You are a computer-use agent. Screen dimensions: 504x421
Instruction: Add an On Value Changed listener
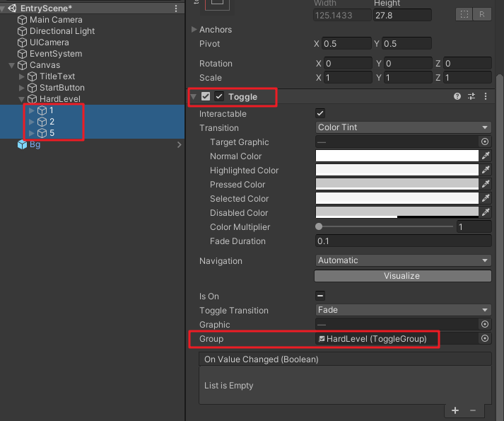[455, 410]
